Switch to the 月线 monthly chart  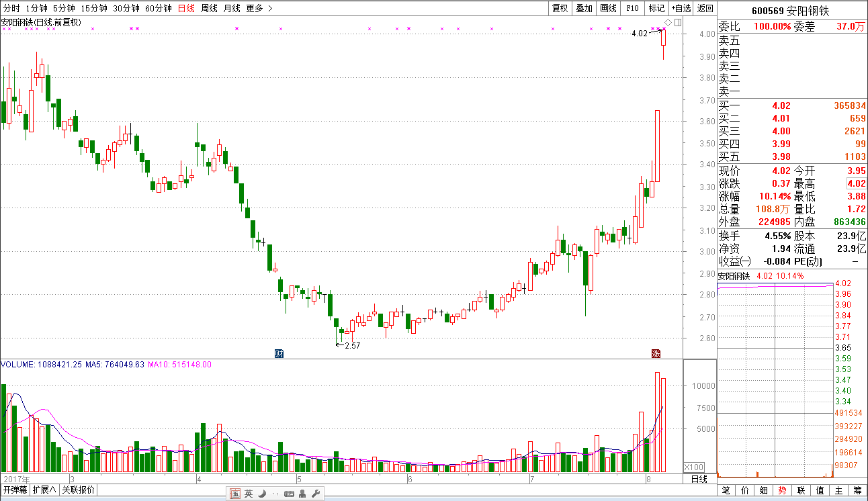232,8
